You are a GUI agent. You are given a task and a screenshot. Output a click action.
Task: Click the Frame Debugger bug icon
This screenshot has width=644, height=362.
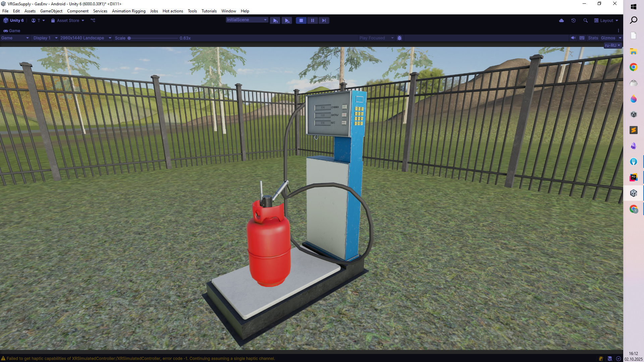(399, 38)
